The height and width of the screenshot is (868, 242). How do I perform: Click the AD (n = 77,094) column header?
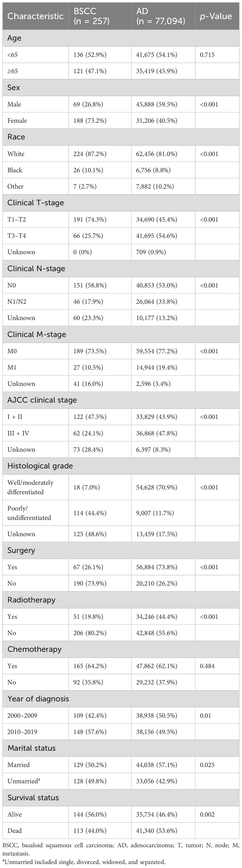click(x=161, y=16)
